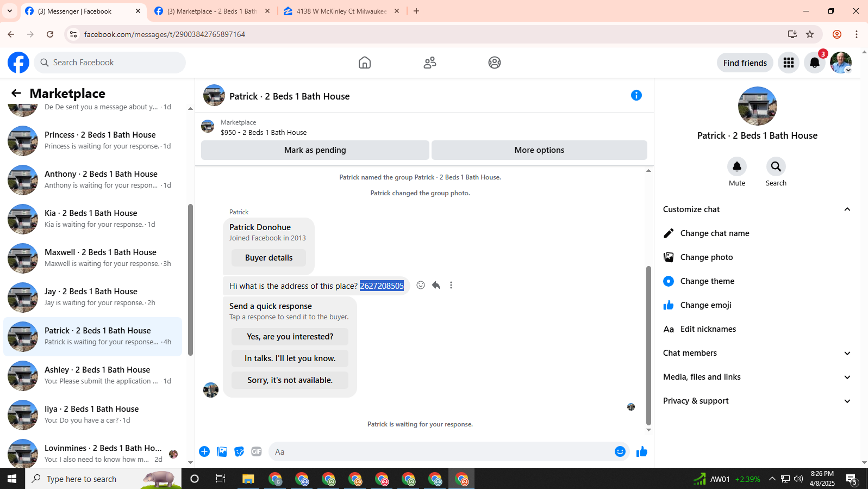The width and height of the screenshot is (868, 489).
Task: Open conversation information icon
Action: click(x=636, y=96)
